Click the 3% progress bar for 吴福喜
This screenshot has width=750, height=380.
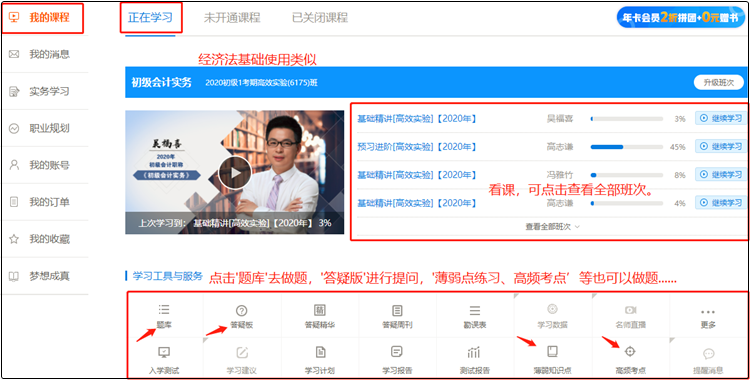(x=627, y=119)
